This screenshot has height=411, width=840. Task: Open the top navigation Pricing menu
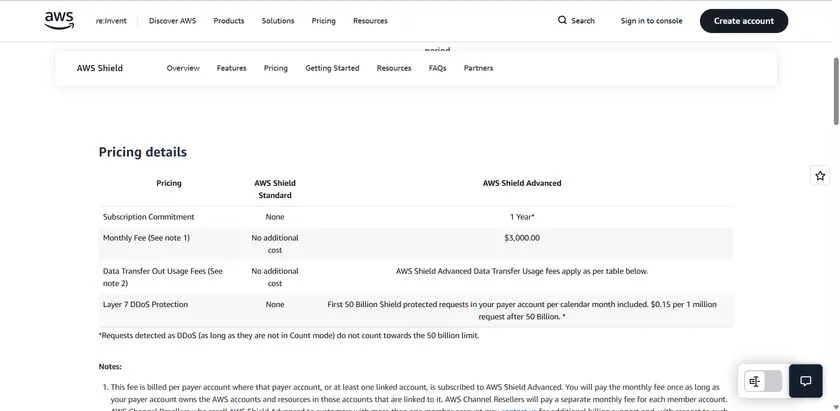point(324,21)
